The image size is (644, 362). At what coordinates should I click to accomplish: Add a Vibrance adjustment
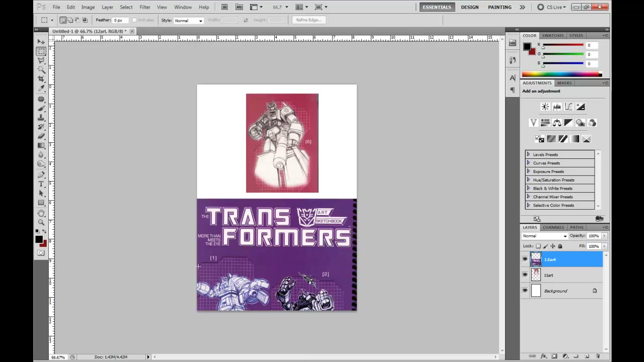pos(533,123)
